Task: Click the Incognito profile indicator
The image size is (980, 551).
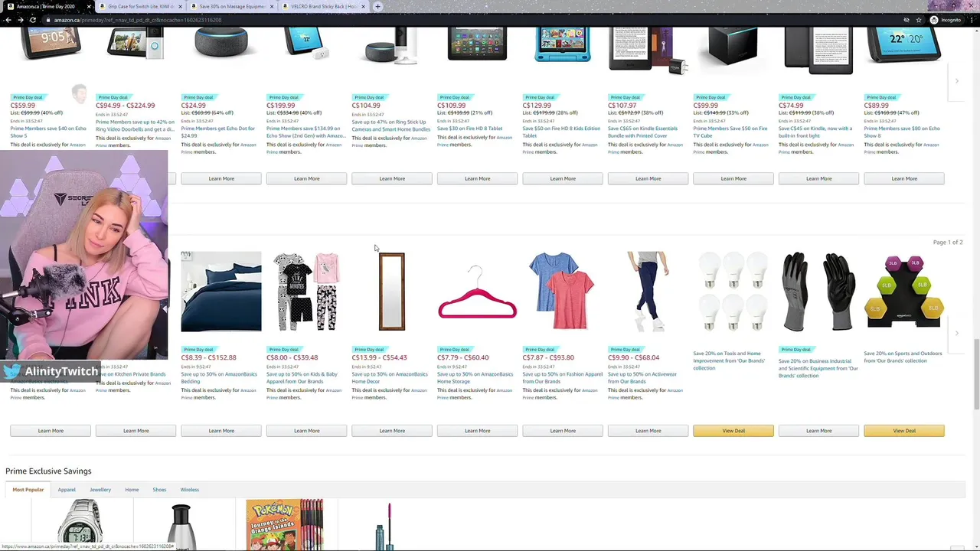Action: click(x=946, y=20)
